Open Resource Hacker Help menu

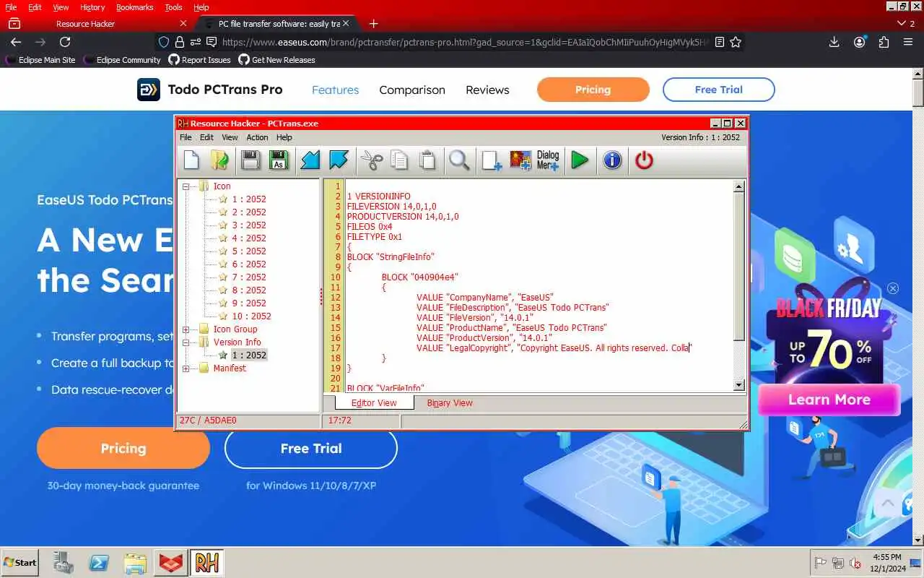coord(284,137)
